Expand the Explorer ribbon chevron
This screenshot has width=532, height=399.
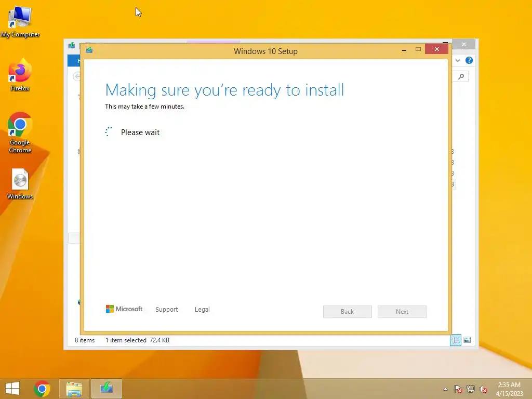pos(458,60)
